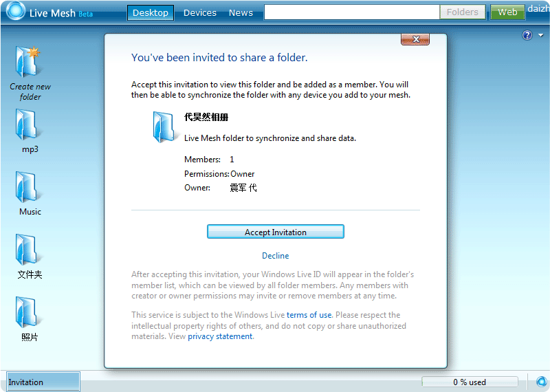Open the Create new folder icon
550x392 pixels.
[x=28, y=62]
